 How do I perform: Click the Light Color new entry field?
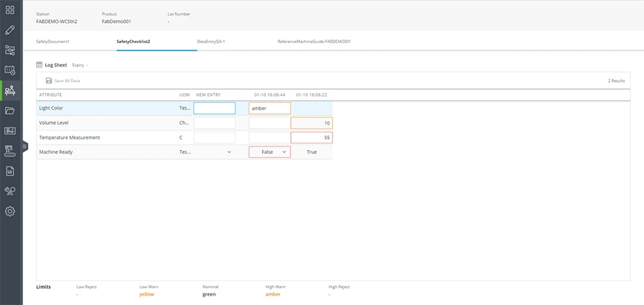(x=214, y=108)
